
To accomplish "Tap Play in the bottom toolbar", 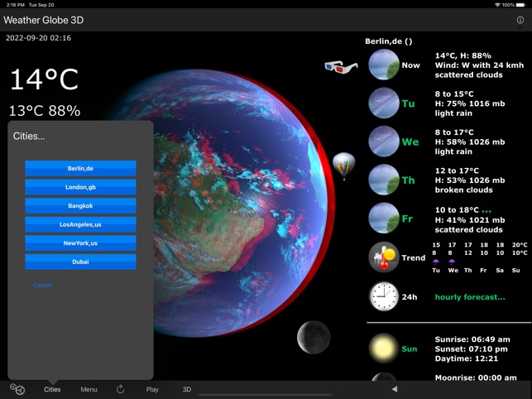I will click(x=152, y=390).
